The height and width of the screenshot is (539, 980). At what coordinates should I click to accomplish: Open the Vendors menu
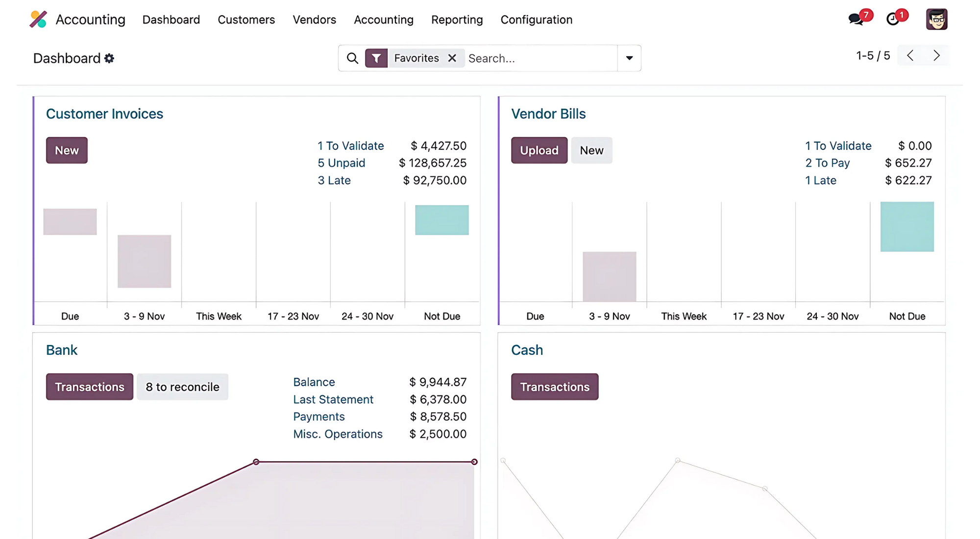point(314,20)
